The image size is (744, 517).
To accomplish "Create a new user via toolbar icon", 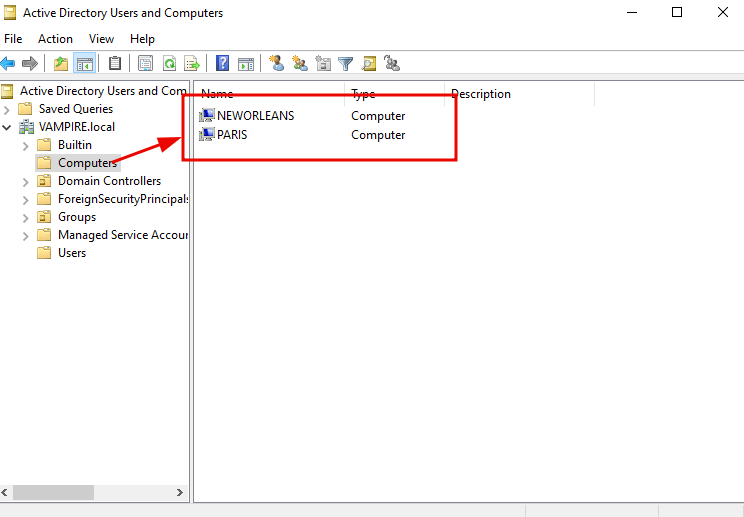I will click(277, 63).
